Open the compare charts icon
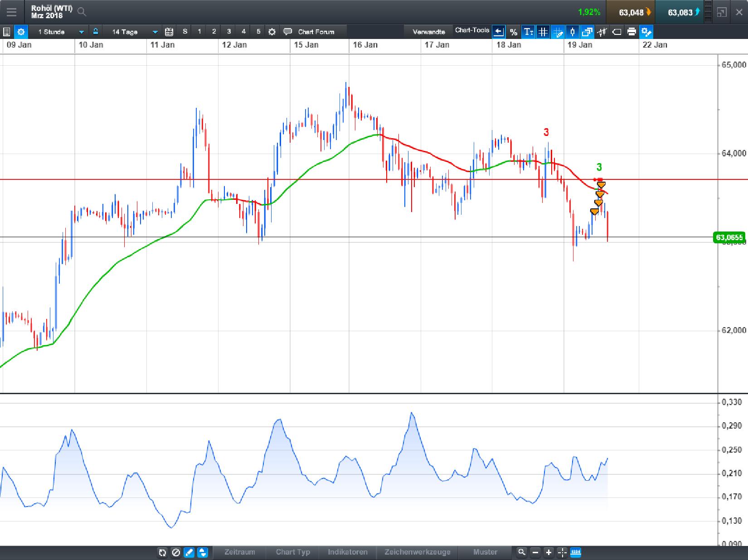The image size is (748, 560). [588, 32]
